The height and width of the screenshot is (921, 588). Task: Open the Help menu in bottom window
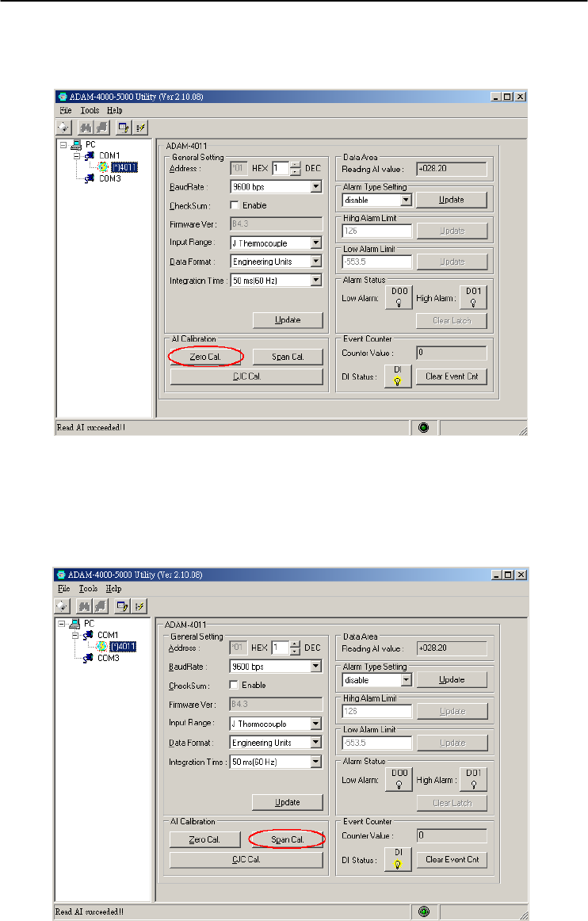pos(113,589)
